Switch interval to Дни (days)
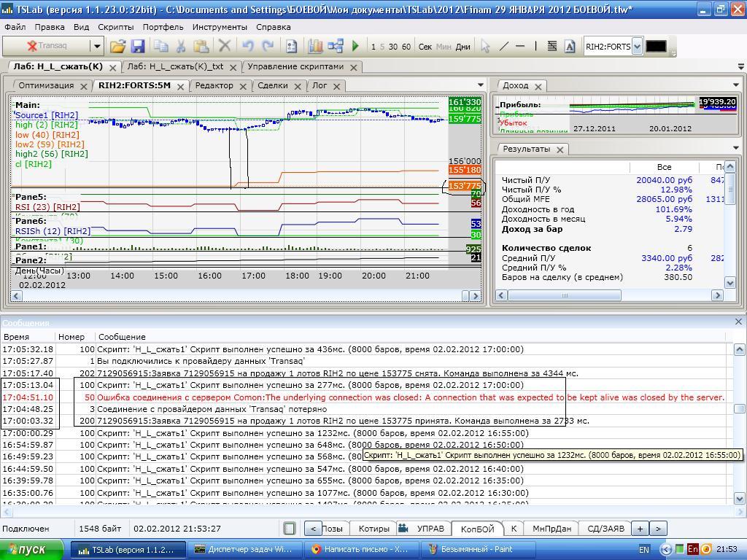This screenshot has height=560, width=747. click(462, 47)
